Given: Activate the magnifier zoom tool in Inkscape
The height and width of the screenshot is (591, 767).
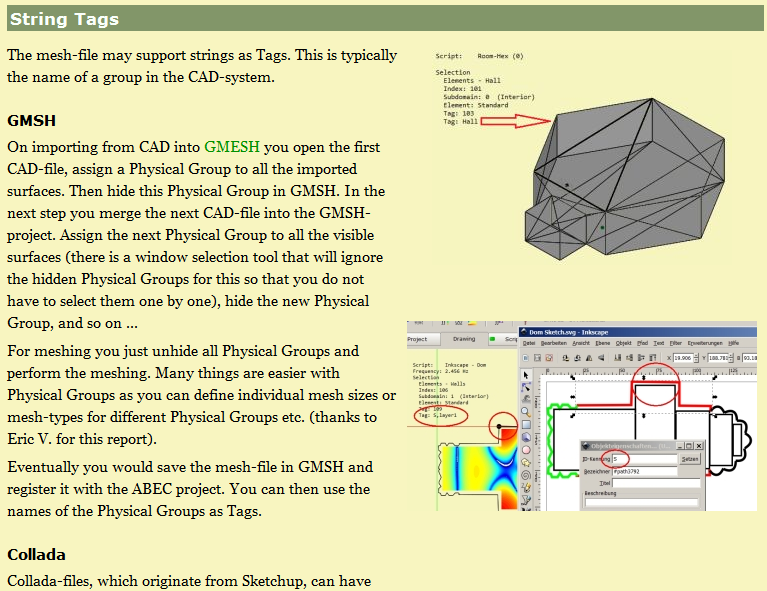Looking at the screenshot, I should (526, 412).
